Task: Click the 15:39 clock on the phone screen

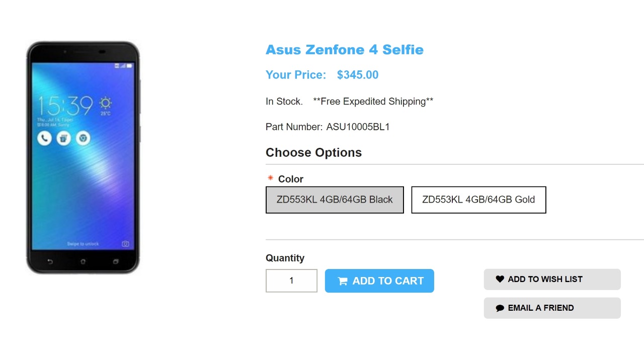Action: coord(65,106)
